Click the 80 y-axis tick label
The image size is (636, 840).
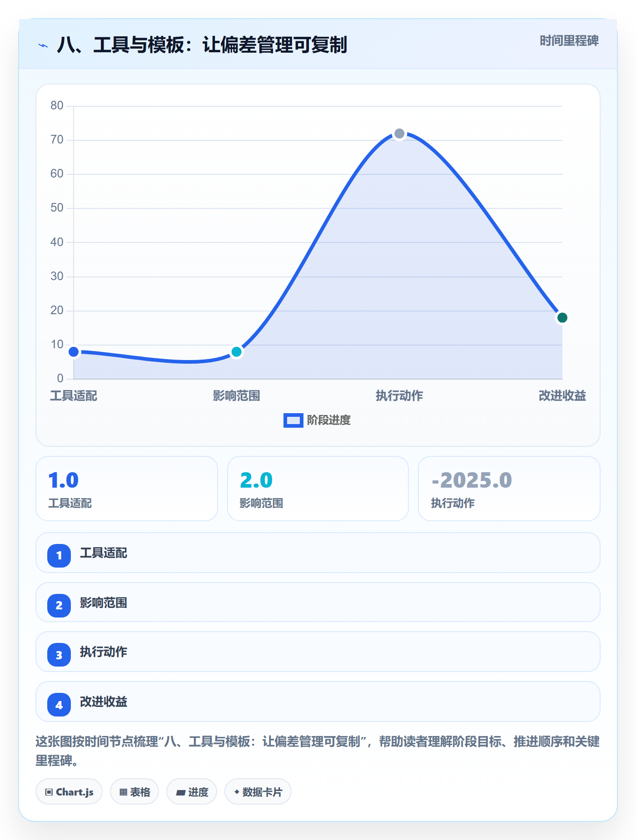[x=57, y=106]
